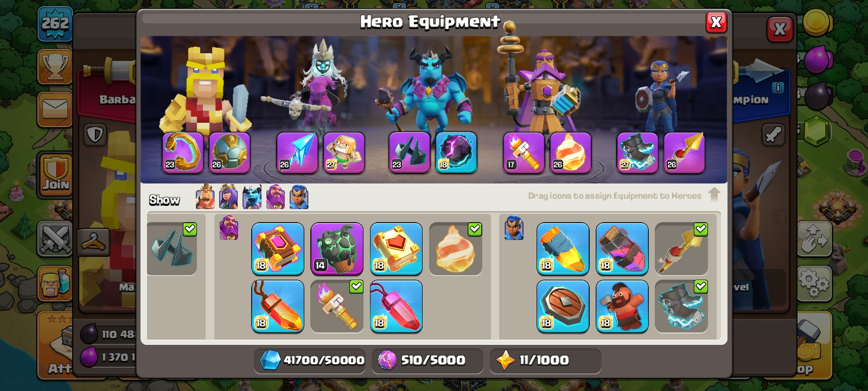Close the Hero Equipment window
868x391 pixels.
(716, 22)
